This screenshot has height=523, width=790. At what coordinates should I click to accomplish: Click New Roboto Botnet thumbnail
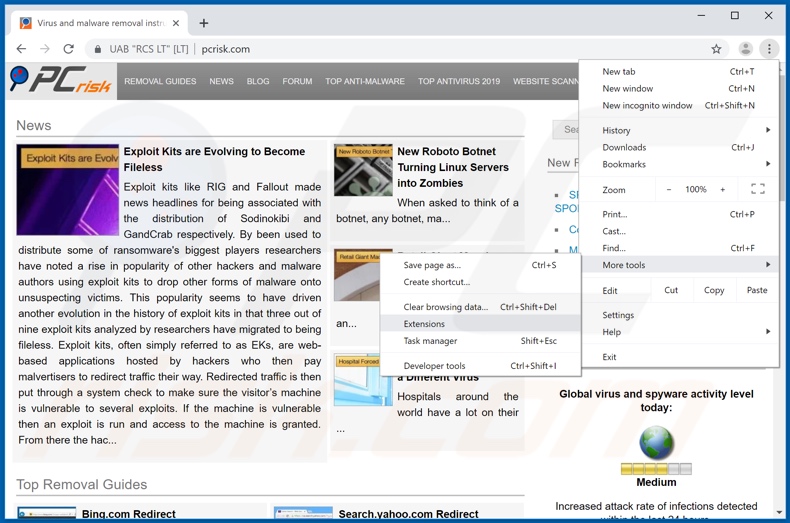pos(363,170)
